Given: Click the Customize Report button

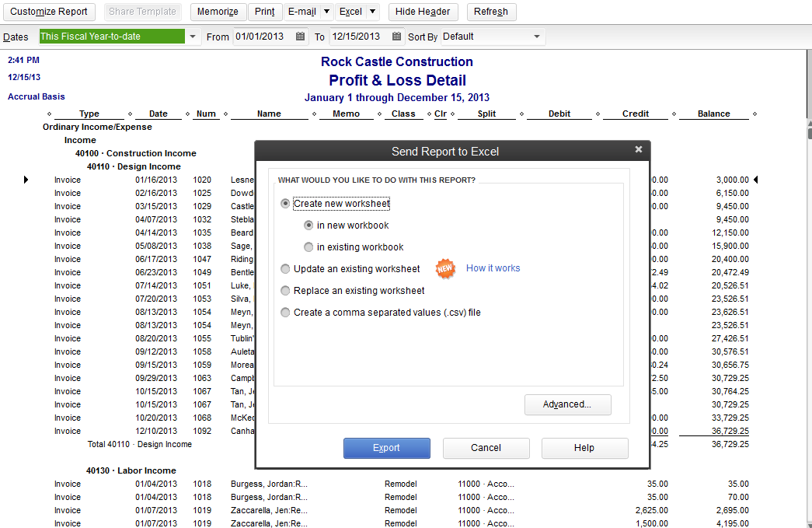Looking at the screenshot, I should tap(49, 12).
